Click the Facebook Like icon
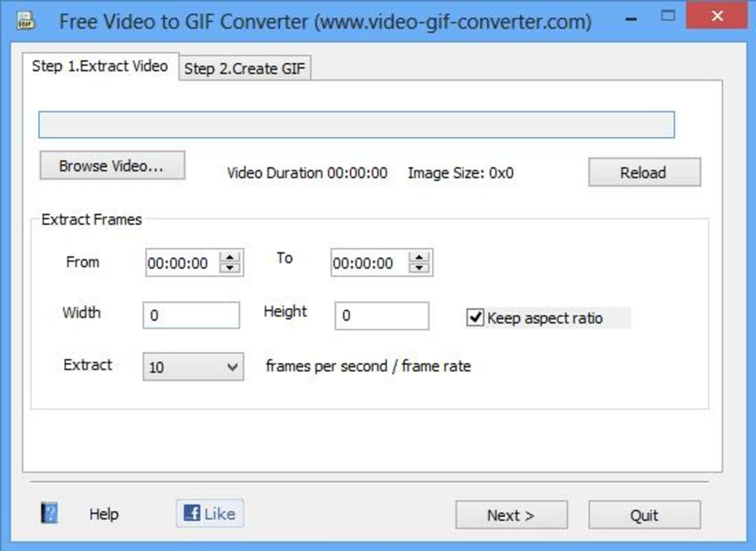 tap(191, 512)
